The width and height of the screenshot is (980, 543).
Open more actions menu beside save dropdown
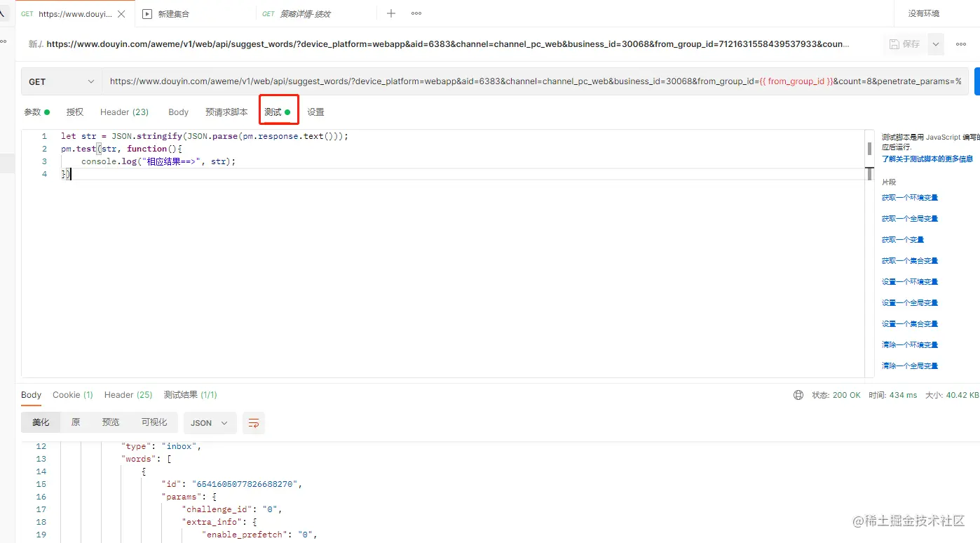[960, 43]
